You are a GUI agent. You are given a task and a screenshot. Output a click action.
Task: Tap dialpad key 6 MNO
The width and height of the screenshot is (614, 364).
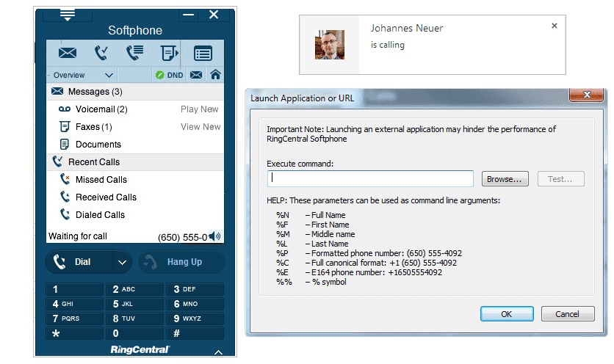point(195,304)
